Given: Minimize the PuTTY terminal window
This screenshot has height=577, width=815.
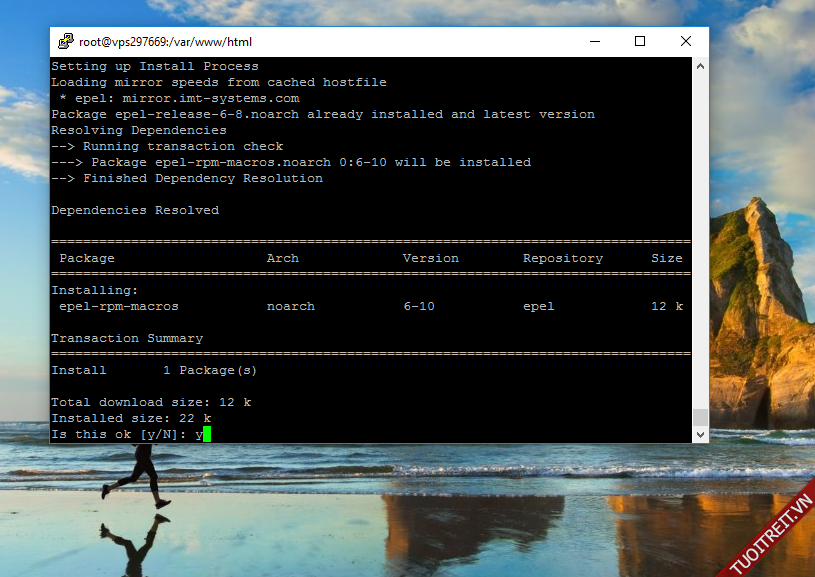Looking at the screenshot, I should click(594, 42).
